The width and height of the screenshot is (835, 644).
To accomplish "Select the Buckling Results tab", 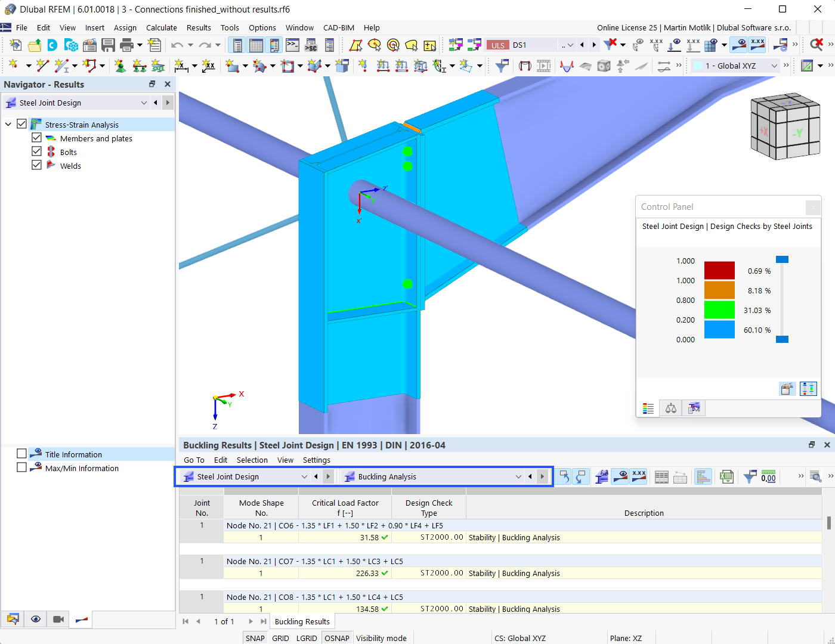I will (302, 621).
